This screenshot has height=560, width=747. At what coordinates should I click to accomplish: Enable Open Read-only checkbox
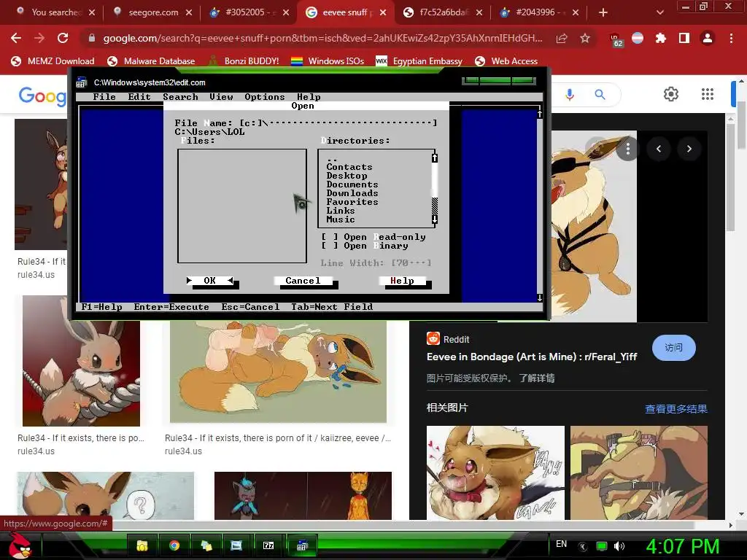(330, 237)
